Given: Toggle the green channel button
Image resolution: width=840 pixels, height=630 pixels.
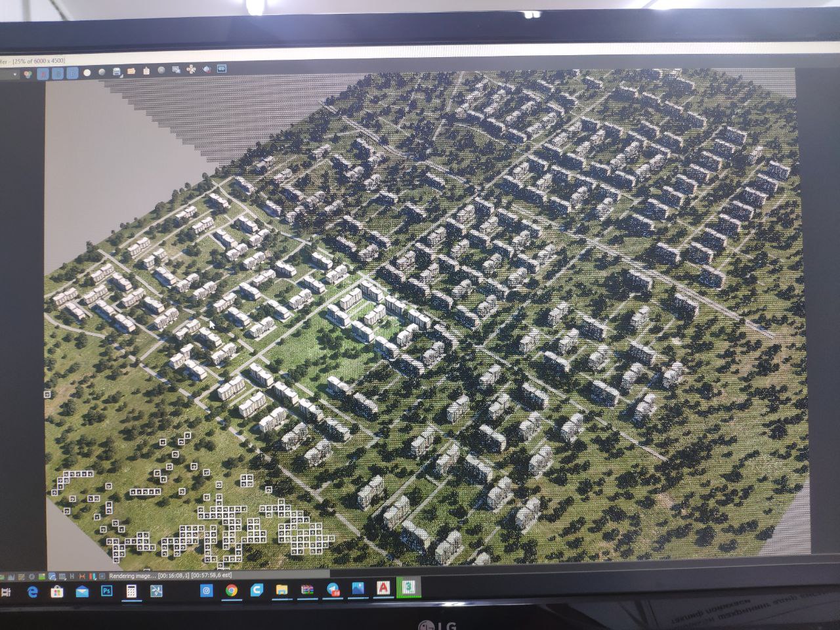Looking at the screenshot, I should pyautogui.click(x=58, y=73).
